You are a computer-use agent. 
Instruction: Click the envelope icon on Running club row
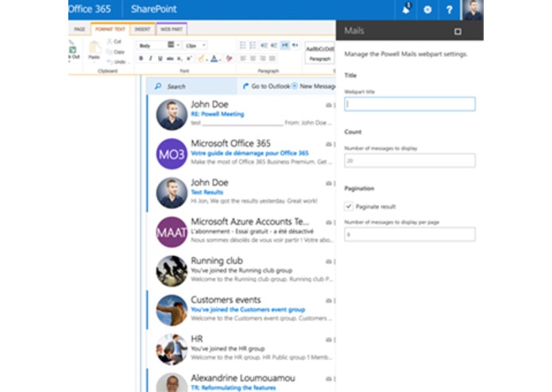pos(329,262)
